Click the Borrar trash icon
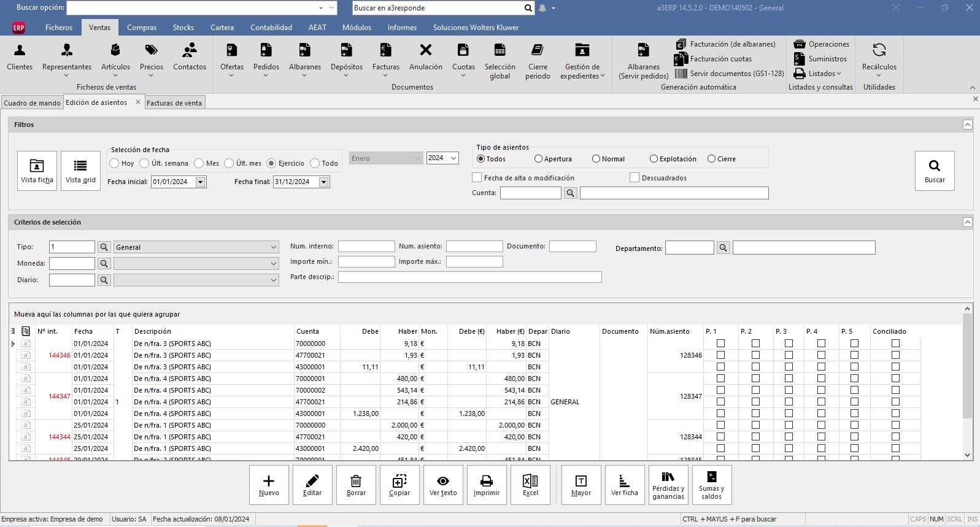The image size is (980, 527). pos(356,485)
